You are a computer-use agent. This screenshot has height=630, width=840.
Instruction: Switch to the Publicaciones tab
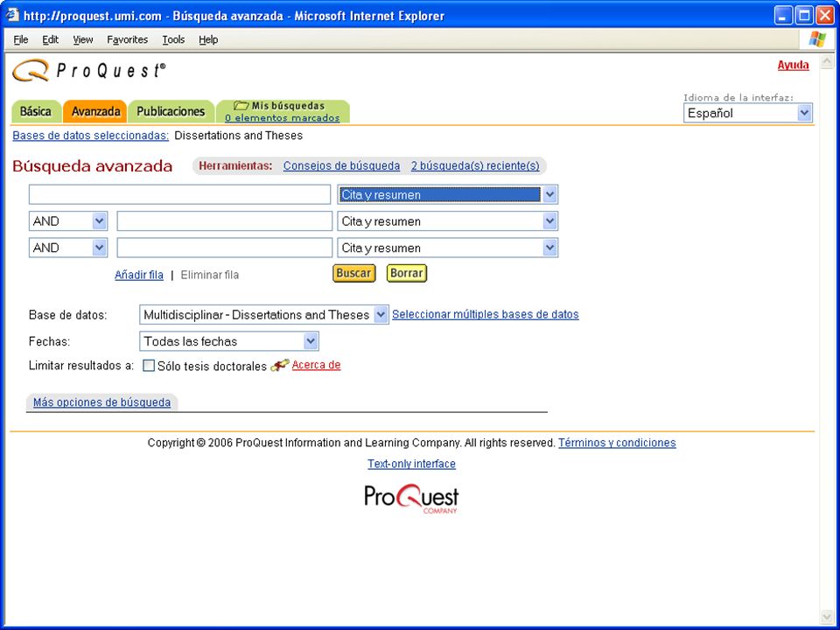[171, 111]
